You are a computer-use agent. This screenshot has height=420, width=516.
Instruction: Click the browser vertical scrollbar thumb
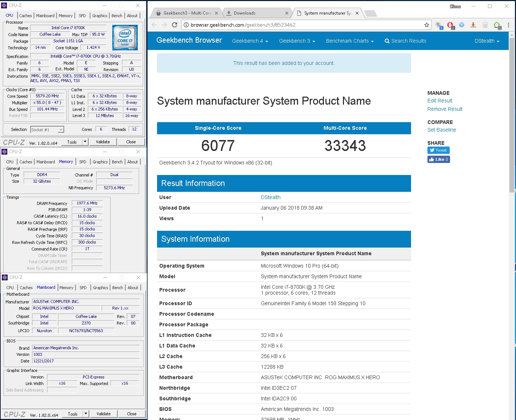point(512,114)
